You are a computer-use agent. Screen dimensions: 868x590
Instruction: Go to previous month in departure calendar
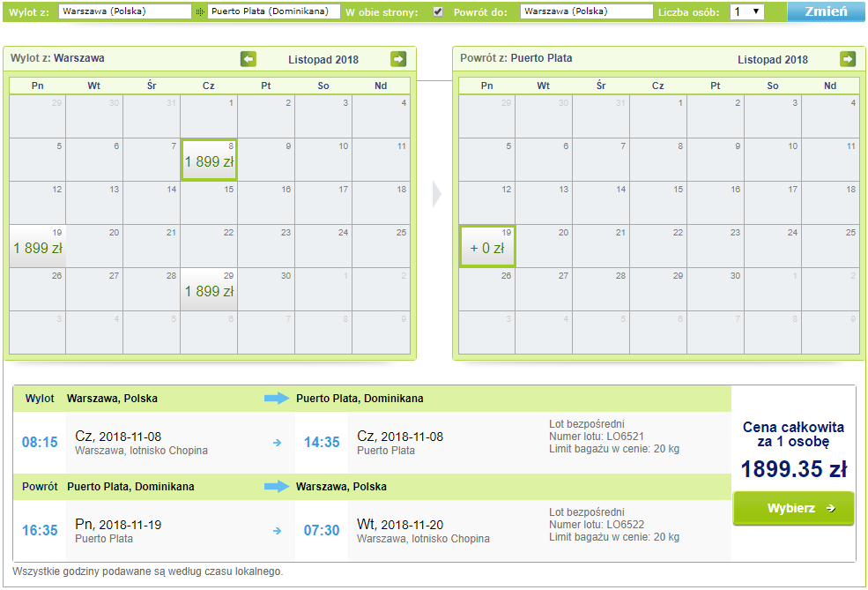point(248,59)
